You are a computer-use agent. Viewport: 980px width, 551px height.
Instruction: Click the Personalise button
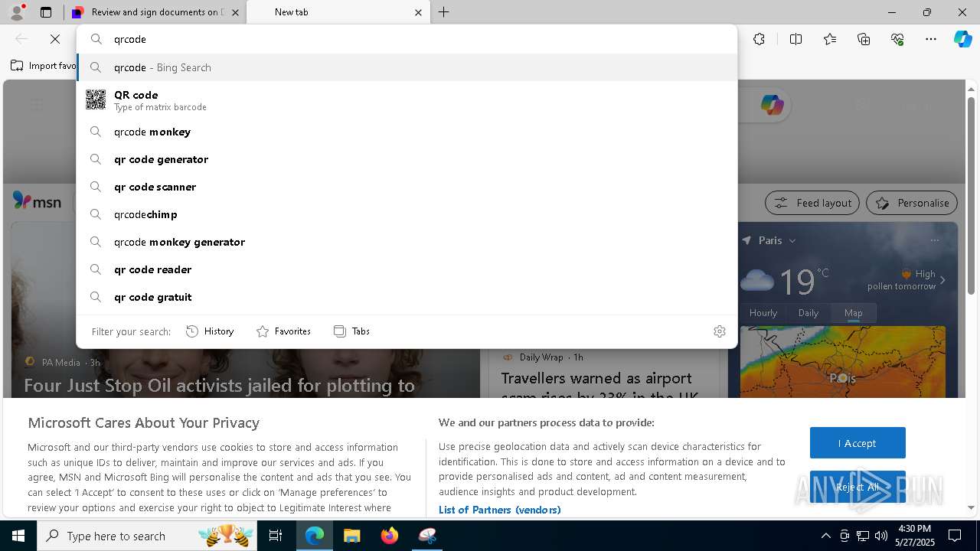[x=912, y=203]
